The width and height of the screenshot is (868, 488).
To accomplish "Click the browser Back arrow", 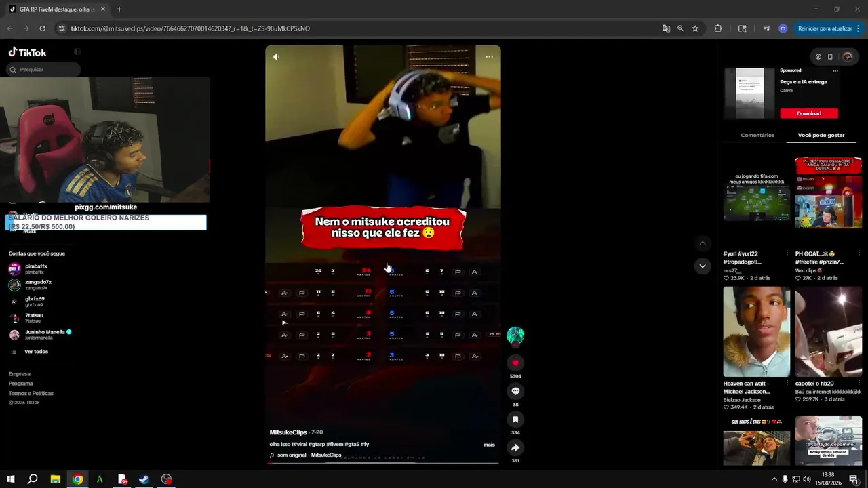I will coord(9,28).
